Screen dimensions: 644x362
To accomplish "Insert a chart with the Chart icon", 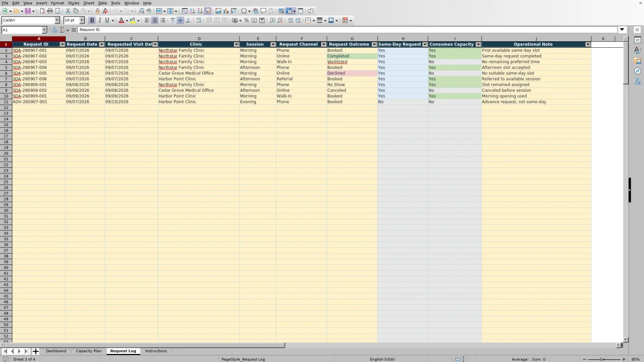I will tap(226, 11).
